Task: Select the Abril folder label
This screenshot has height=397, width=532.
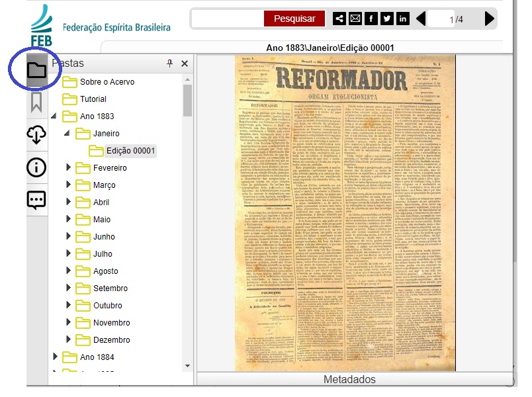Action: [x=101, y=202]
